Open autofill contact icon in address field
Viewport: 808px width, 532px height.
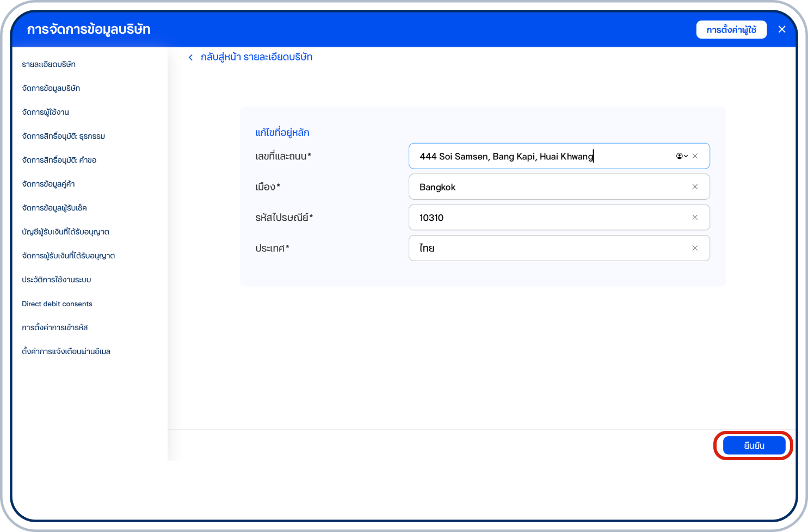point(681,156)
